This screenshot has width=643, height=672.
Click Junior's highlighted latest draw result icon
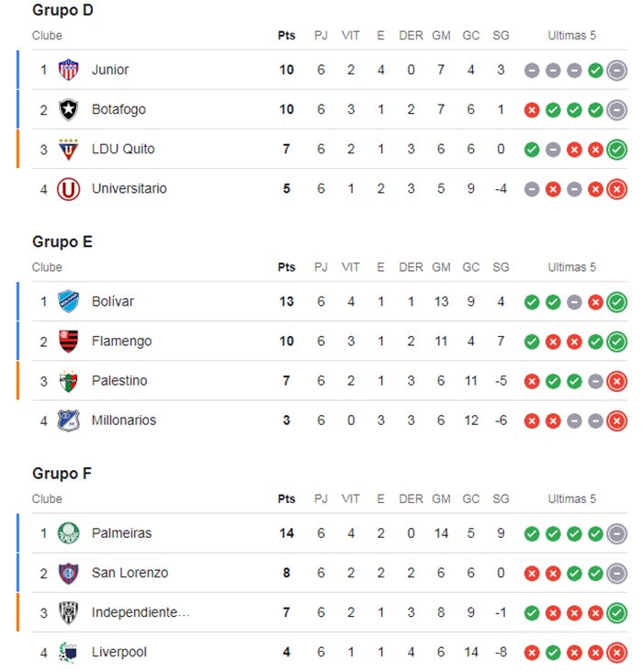point(617,71)
